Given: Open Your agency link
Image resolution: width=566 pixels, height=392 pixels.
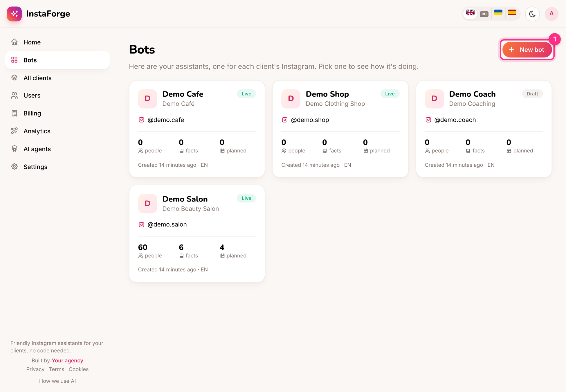Looking at the screenshot, I should [67, 361].
